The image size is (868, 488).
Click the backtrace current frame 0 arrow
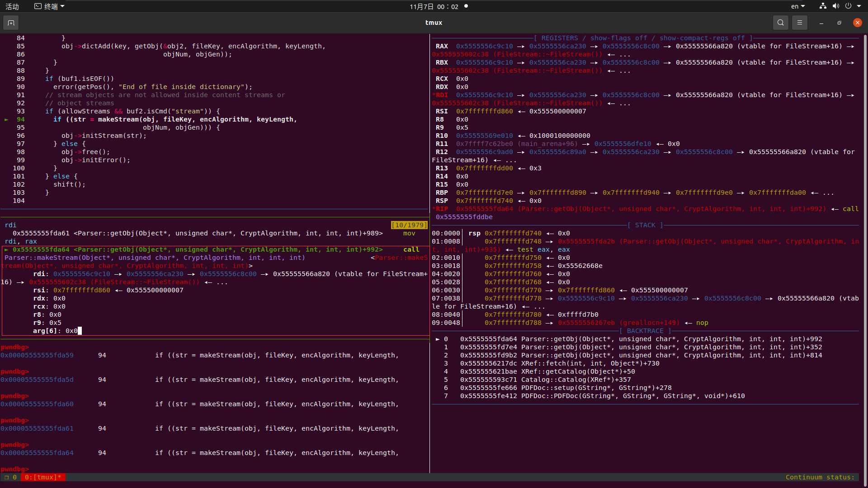pyautogui.click(x=438, y=339)
